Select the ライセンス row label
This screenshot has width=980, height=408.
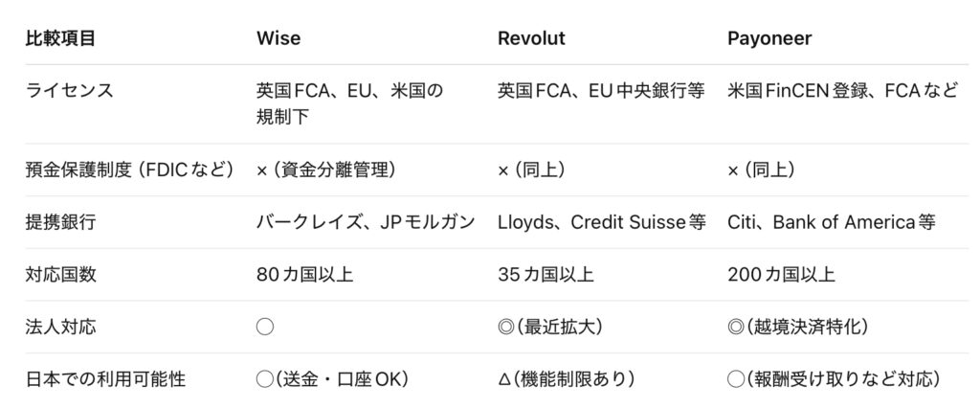coord(69,91)
